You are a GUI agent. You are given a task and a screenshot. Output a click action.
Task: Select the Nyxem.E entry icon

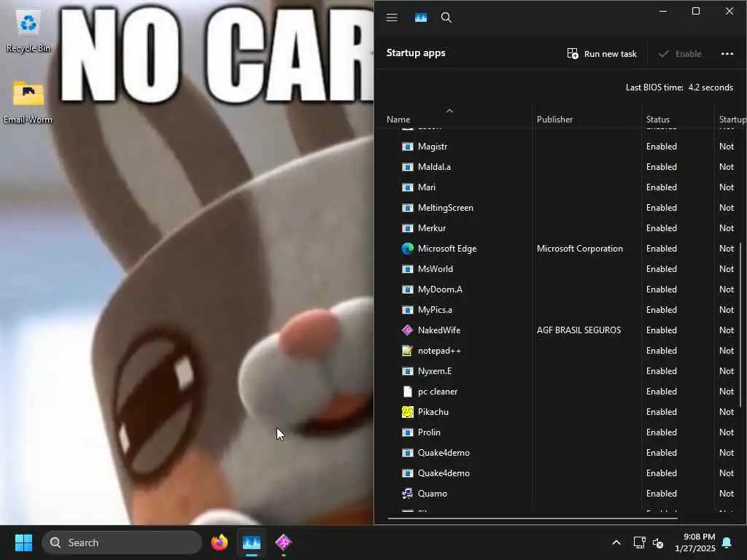click(x=407, y=371)
